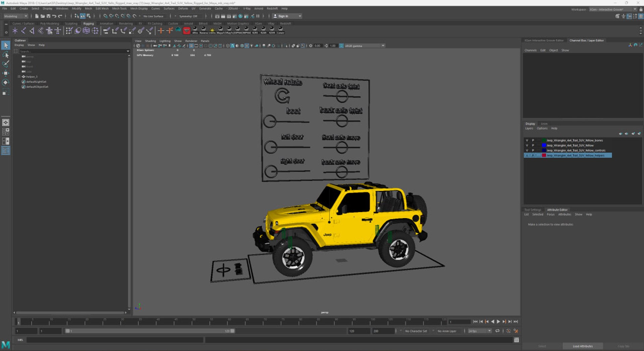Open the Outliner search filter dropdown

[128, 51]
